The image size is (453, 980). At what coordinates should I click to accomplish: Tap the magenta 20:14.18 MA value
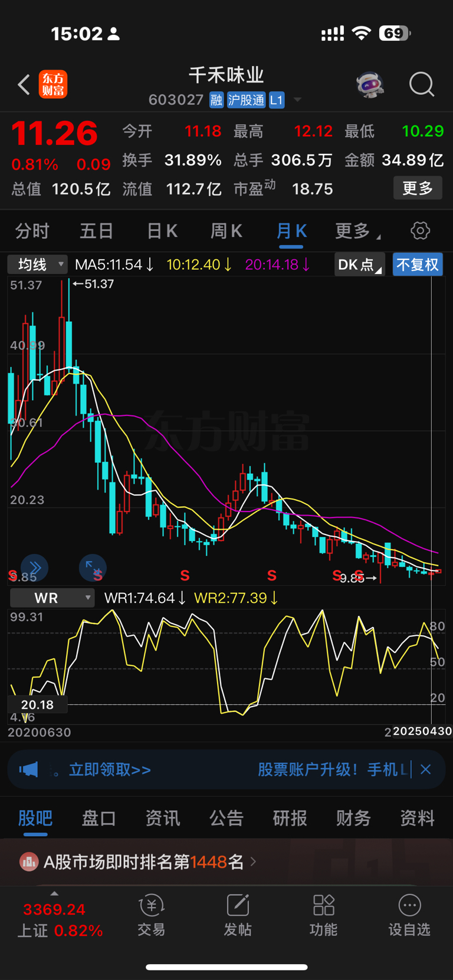click(x=278, y=265)
